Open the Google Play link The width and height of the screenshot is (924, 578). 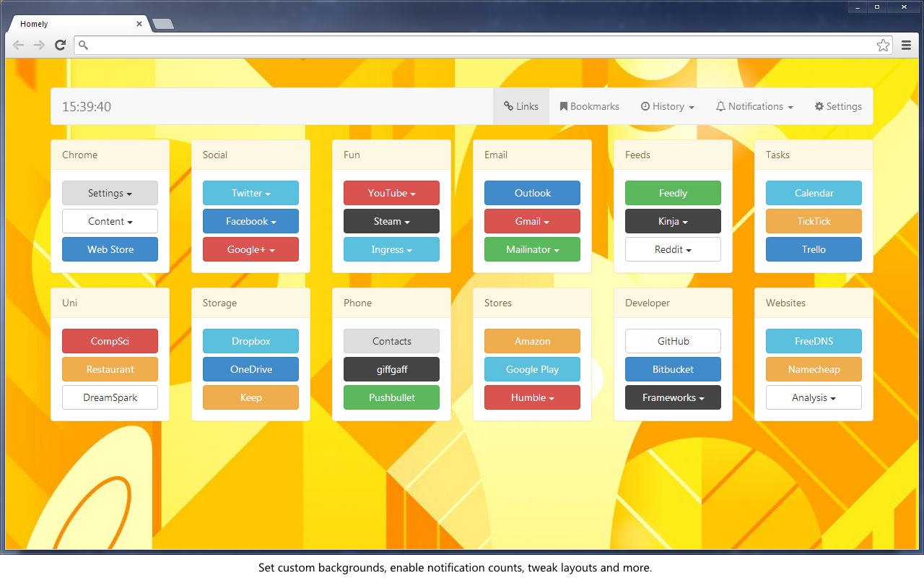(x=532, y=369)
